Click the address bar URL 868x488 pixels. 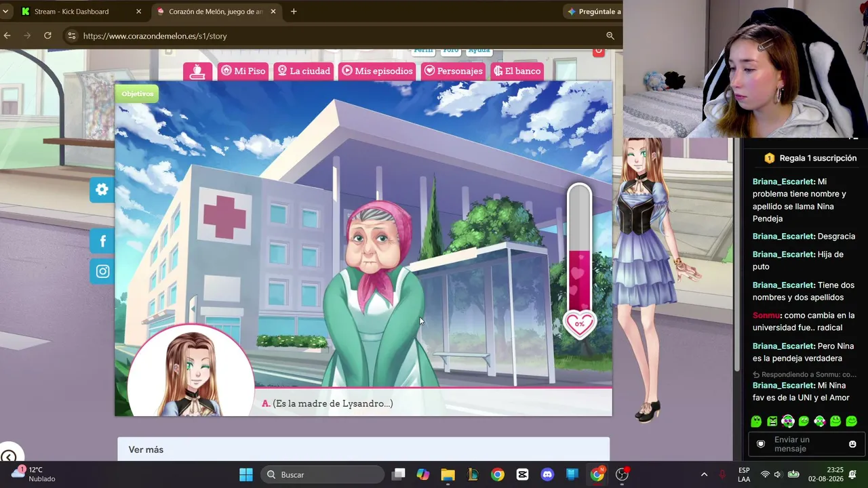point(155,36)
